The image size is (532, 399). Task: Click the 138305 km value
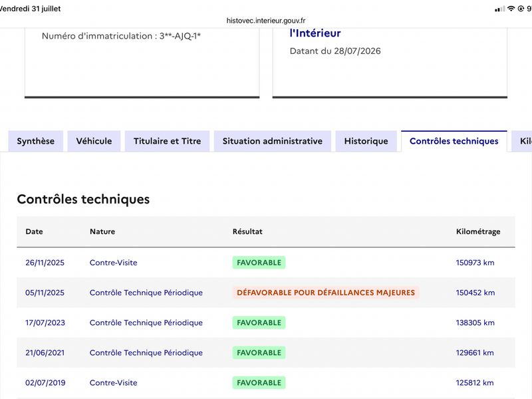click(x=475, y=323)
